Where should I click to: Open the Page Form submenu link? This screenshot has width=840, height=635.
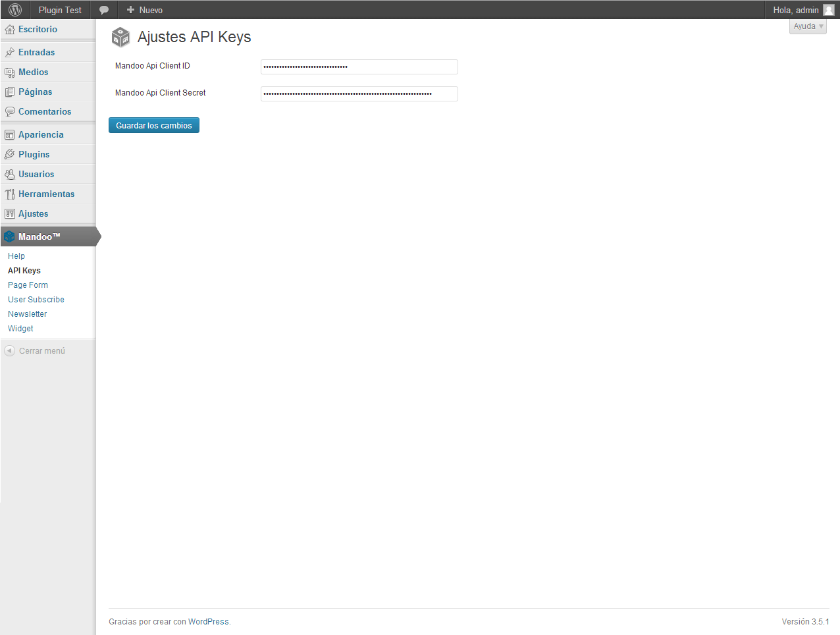click(x=28, y=285)
